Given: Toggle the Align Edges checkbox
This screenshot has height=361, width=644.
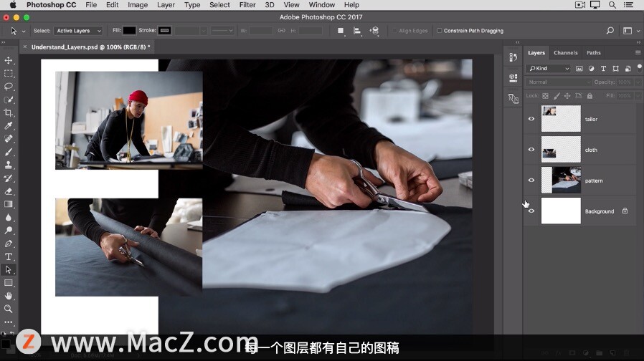Looking at the screenshot, I should click(394, 31).
